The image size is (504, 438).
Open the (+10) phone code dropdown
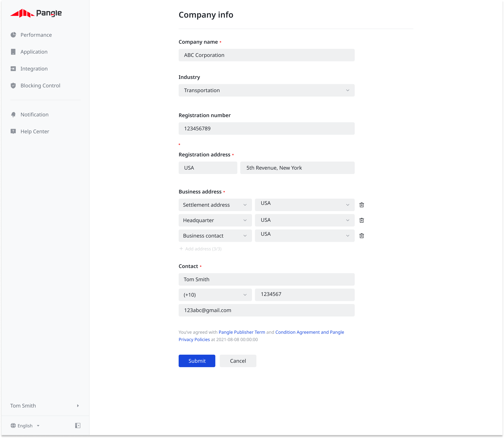[215, 295]
